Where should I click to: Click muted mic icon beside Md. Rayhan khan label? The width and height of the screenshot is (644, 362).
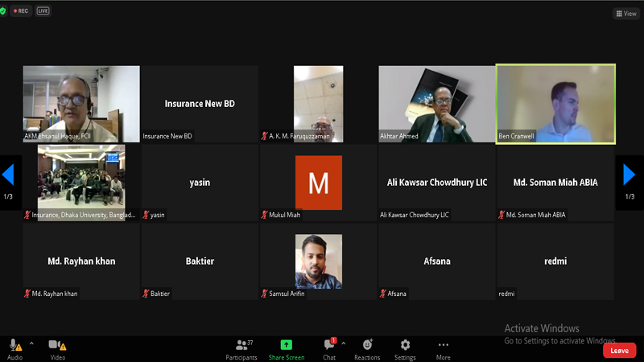pos(27,294)
